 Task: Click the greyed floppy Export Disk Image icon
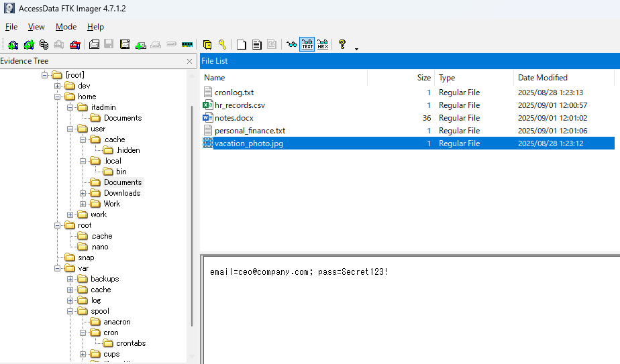109,44
